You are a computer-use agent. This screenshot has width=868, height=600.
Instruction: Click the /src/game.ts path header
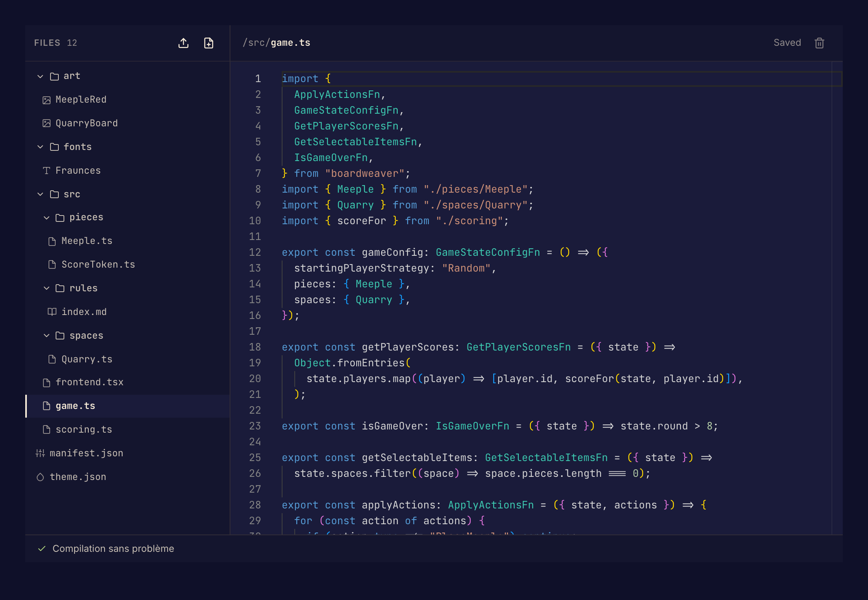(x=277, y=43)
